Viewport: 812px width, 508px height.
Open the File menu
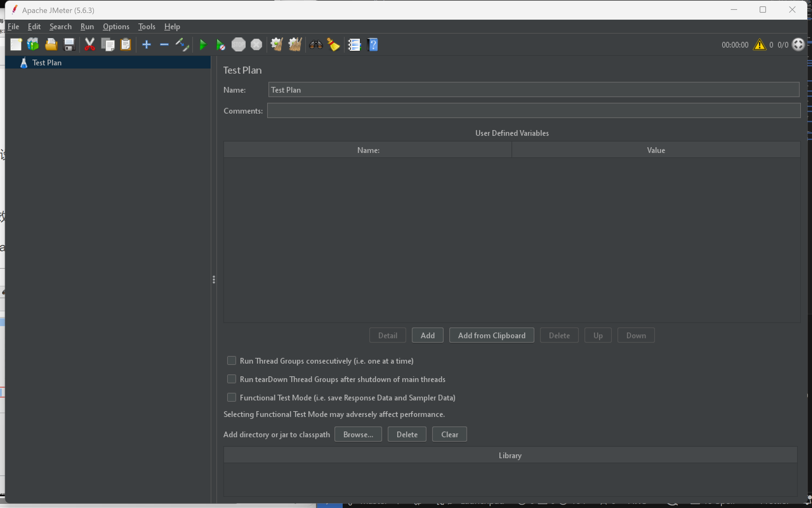click(x=13, y=27)
